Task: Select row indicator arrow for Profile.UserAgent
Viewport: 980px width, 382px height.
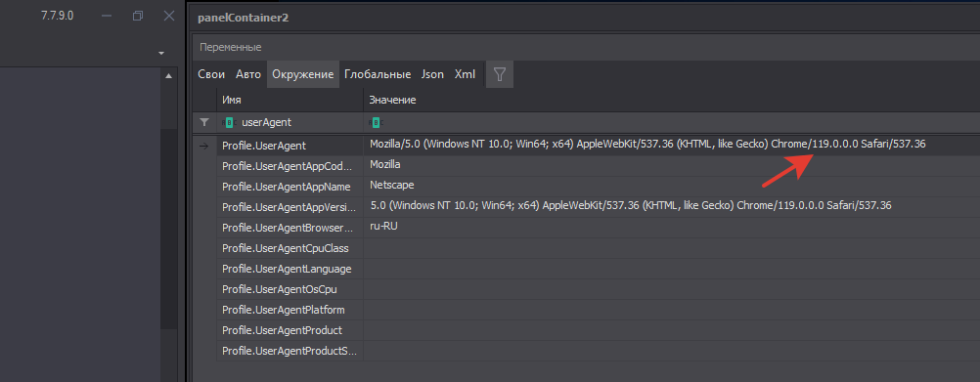Action: pos(203,146)
